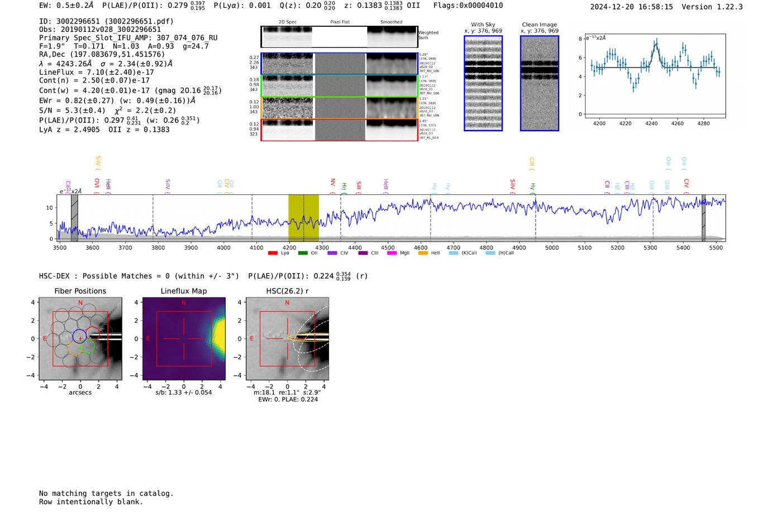Image resolution: width=782 pixels, height=532 pixels.
Task: Click the Cont(n) = 2.50 line
Action: (94, 81)
